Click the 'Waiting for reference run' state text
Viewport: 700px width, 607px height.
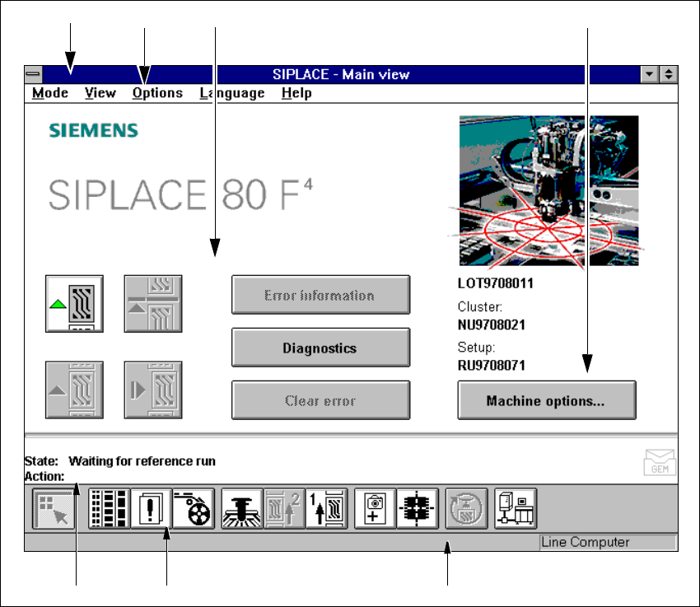click(x=142, y=461)
